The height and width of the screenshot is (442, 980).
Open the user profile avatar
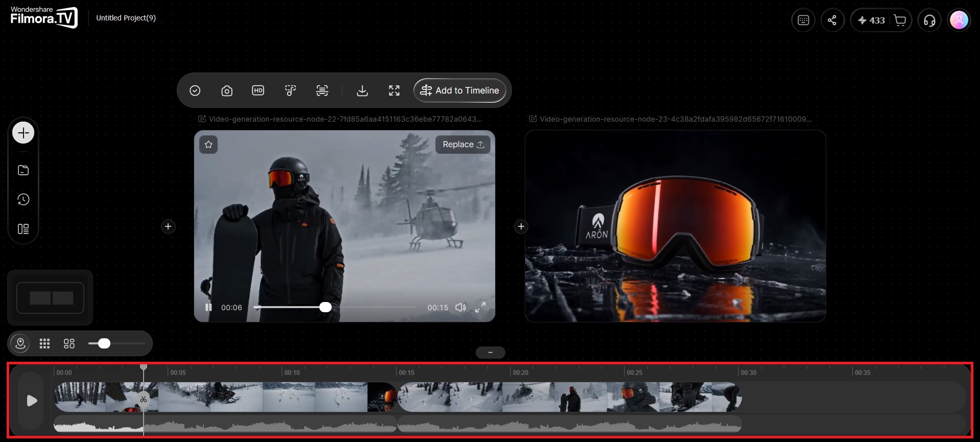(x=959, y=20)
